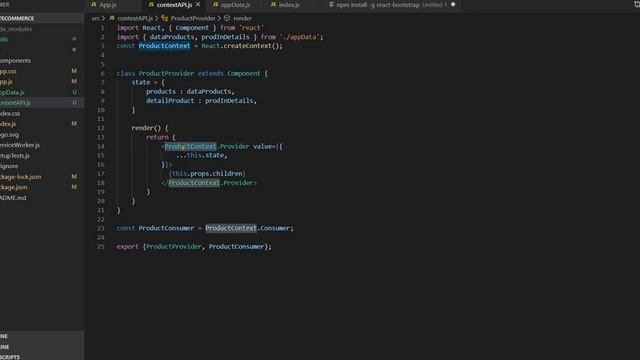Select the contextAPI.js editor tab
The width and height of the screenshot is (640, 360).
click(174, 5)
